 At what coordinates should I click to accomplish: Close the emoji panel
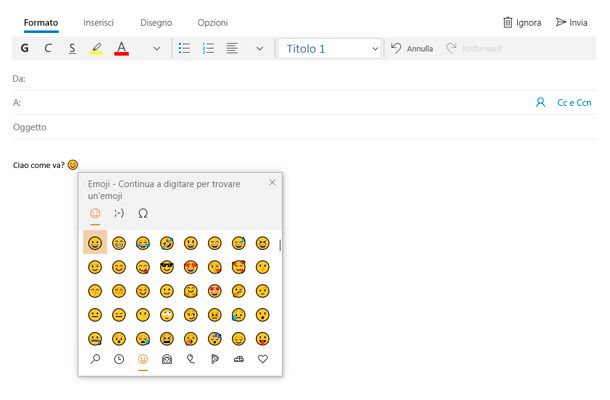[x=272, y=182]
